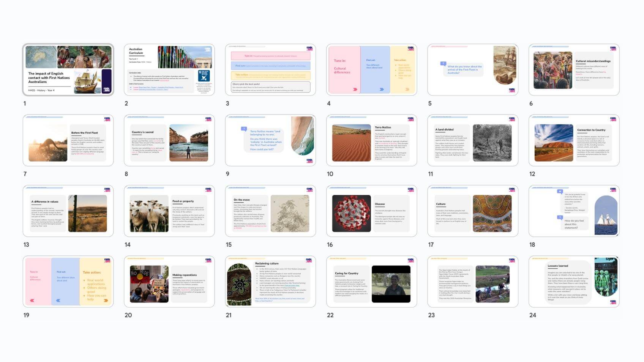Screen dimensions: 644x362
Task: Click question icon on slide 9
Action: [x=244, y=129]
